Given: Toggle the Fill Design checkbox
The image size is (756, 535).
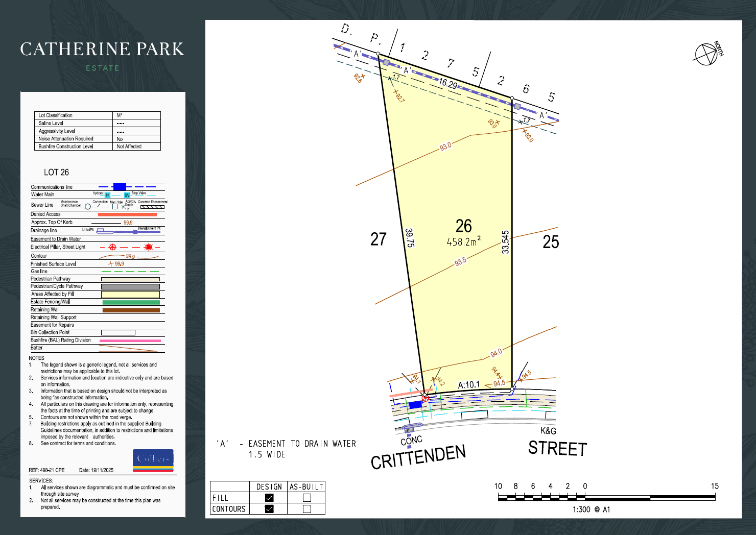Looking at the screenshot, I should (269, 498).
